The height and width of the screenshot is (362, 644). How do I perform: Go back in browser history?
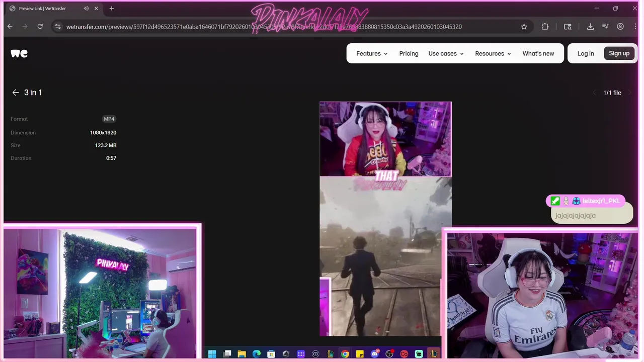point(10,27)
